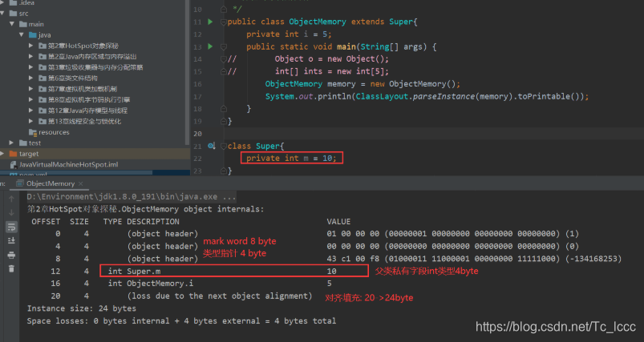Click fold end marker at line 23
The height and width of the screenshot is (342, 644).
click(224, 171)
